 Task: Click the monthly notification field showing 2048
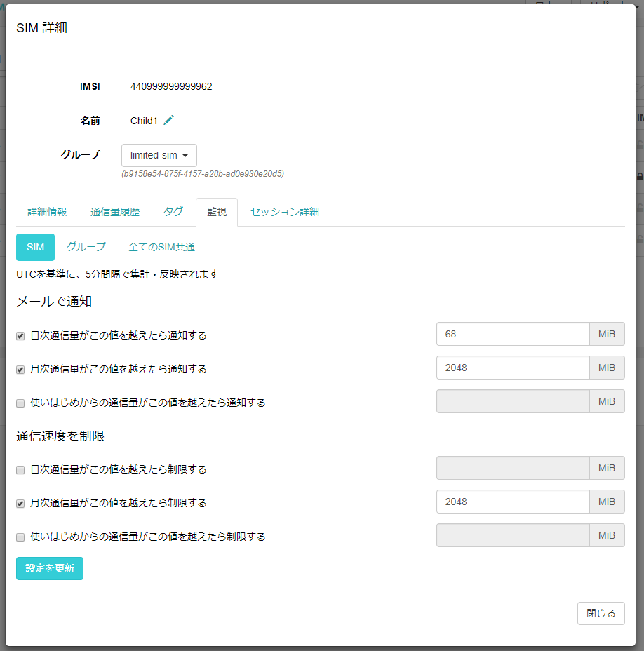click(513, 368)
